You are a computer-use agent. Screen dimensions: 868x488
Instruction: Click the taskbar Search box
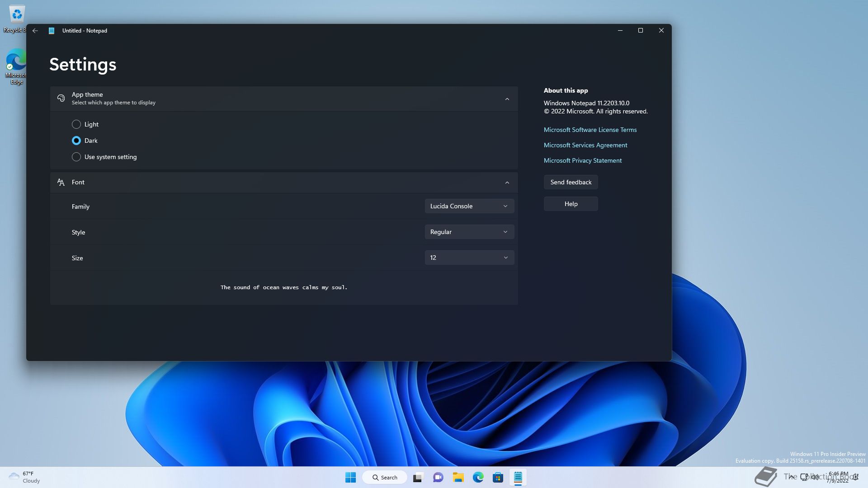[385, 477]
